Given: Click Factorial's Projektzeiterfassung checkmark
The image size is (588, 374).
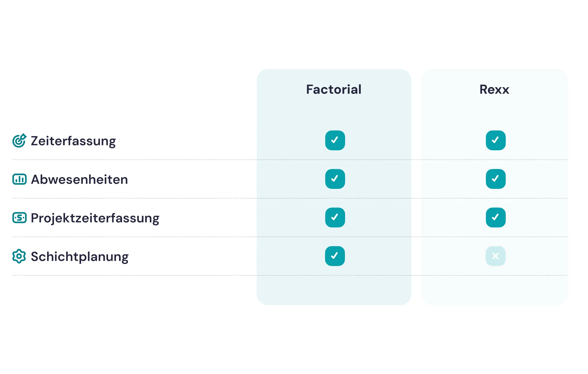Looking at the screenshot, I should pyautogui.click(x=335, y=217).
